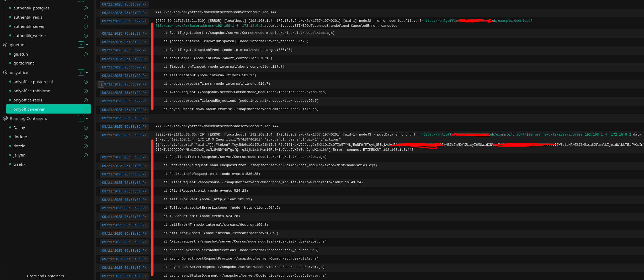
Task: Click merge-logs icon for gluetun stack
Action: (81, 45)
